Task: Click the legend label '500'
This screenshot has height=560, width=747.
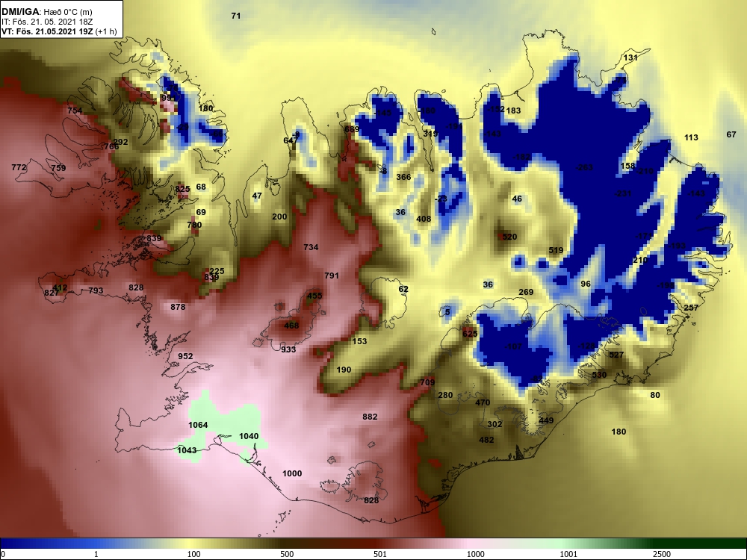Action: pyautogui.click(x=287, y=554)
